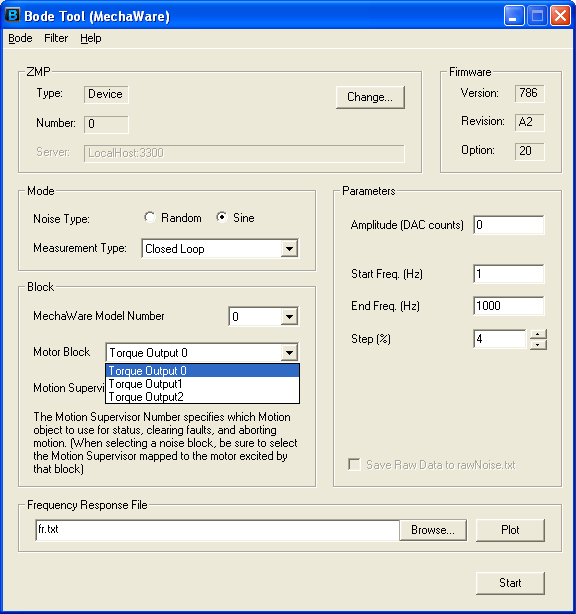Increase Step (%) with the up arrow
This screenshot has width=576, height=614.
(x=538, y=334)
